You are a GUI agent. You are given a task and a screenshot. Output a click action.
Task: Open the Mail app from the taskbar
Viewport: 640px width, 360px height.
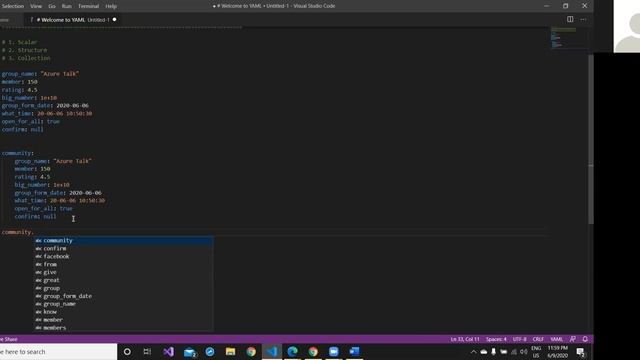coord(189,352)
